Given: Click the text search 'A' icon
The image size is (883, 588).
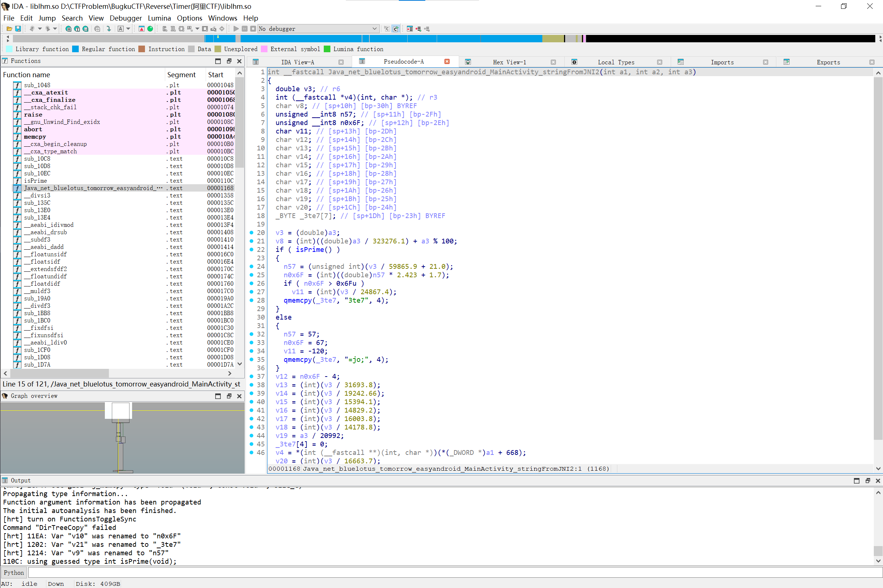Looking at the screenshot, I should pyautogui.click(x=120, y=29).
